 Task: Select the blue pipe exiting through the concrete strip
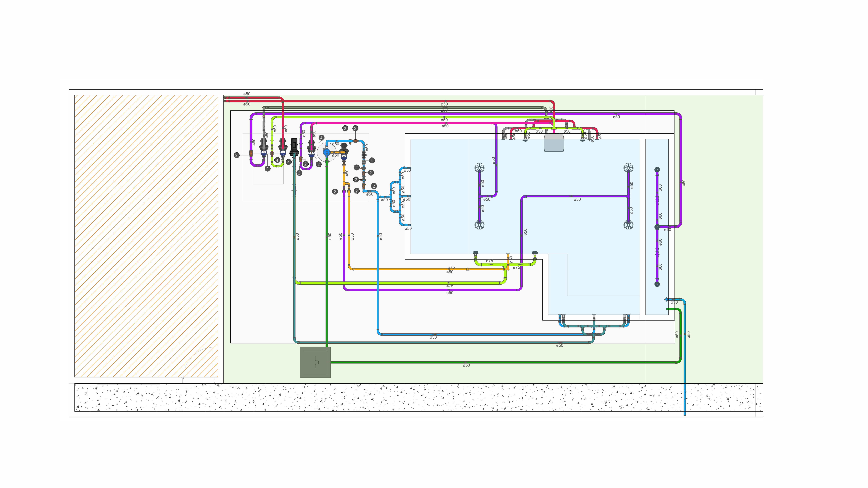coord(684,397)
